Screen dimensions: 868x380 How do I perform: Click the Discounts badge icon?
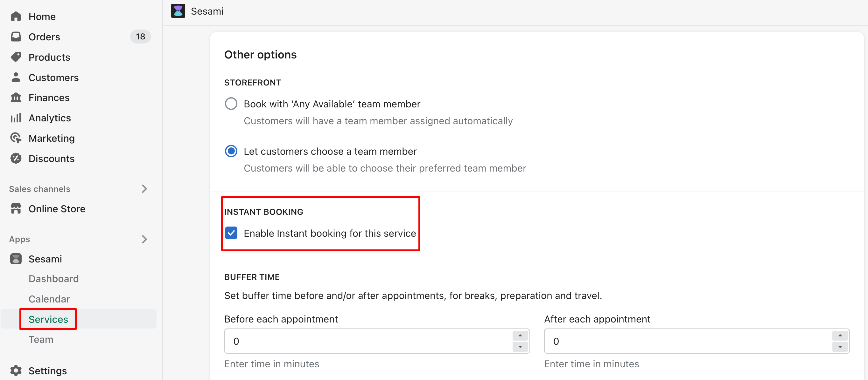pyautogui.click(x=16, y=158)
